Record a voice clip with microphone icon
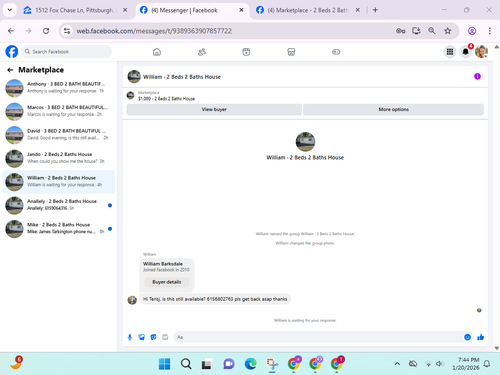 point(130,337)
